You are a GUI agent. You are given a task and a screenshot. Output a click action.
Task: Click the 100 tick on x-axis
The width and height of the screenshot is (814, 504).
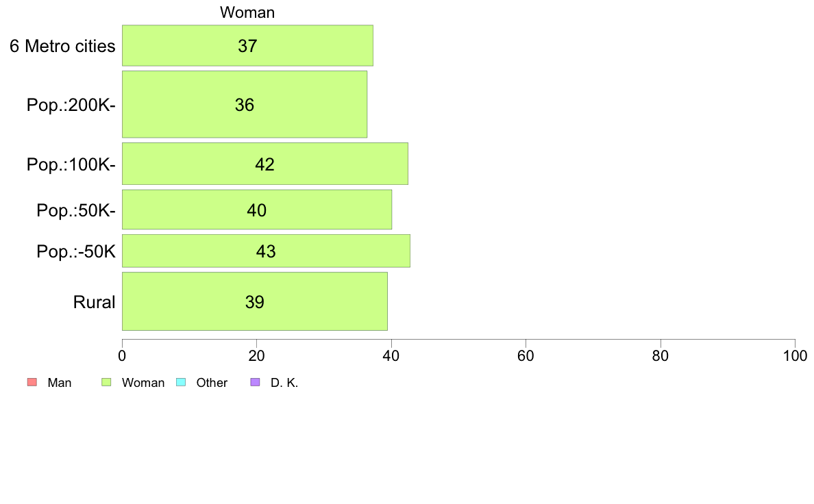(795, 355)
